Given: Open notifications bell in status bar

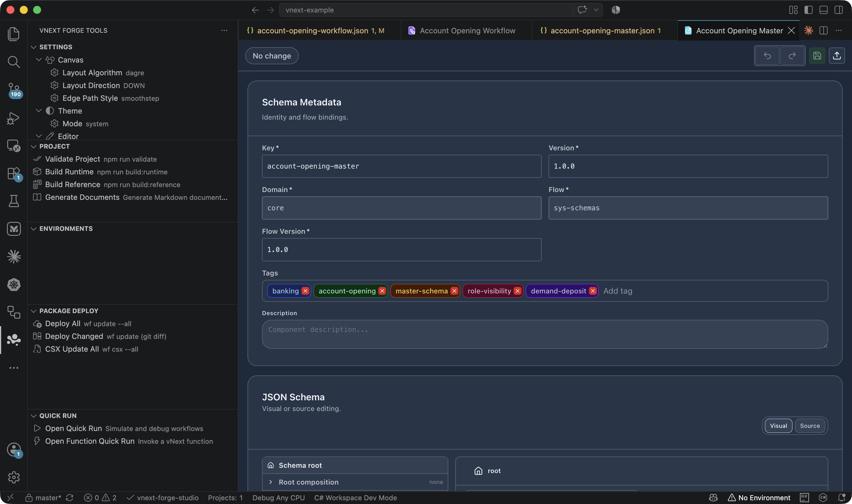Looking at the screenshot, I should [842, 498].
